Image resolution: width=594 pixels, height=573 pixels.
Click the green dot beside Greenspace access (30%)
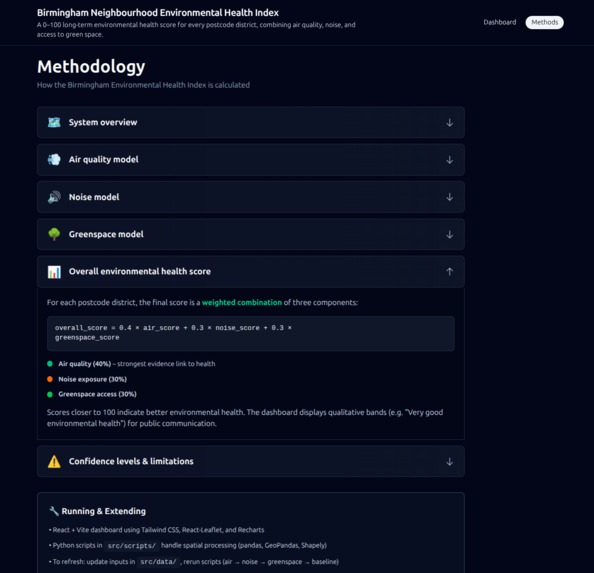tap(50, 394)
